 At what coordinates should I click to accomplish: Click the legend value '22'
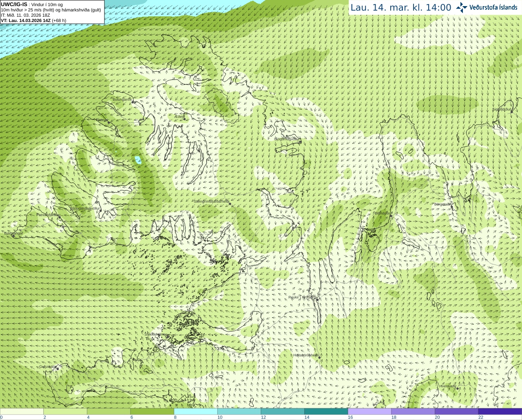click(x=481, y=417)
